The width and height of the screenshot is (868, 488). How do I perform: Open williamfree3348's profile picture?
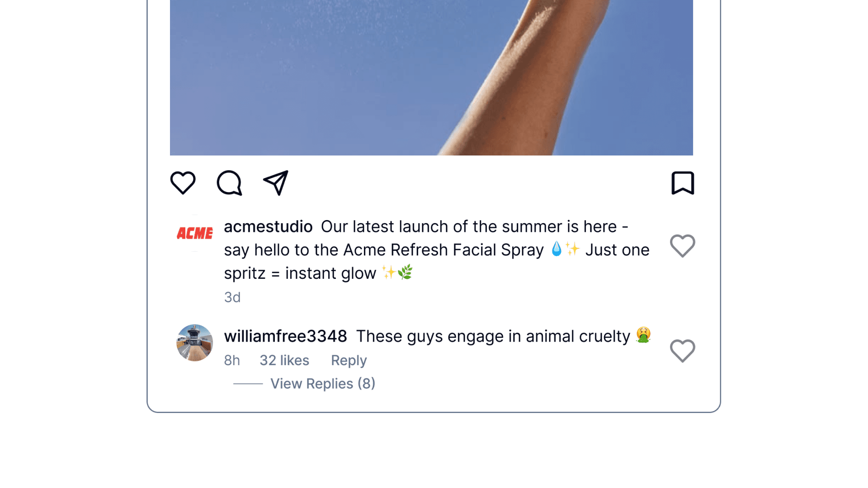click(x=194, y=343)
